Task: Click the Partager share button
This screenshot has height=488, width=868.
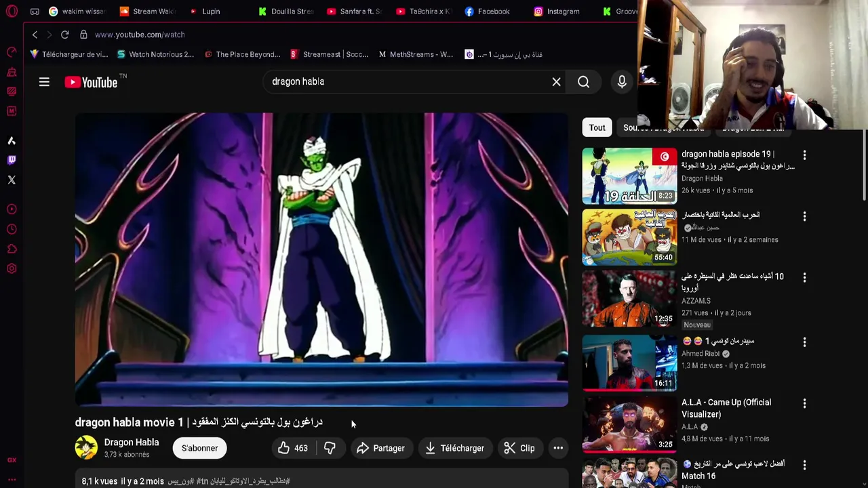Action: click(380, 448)
